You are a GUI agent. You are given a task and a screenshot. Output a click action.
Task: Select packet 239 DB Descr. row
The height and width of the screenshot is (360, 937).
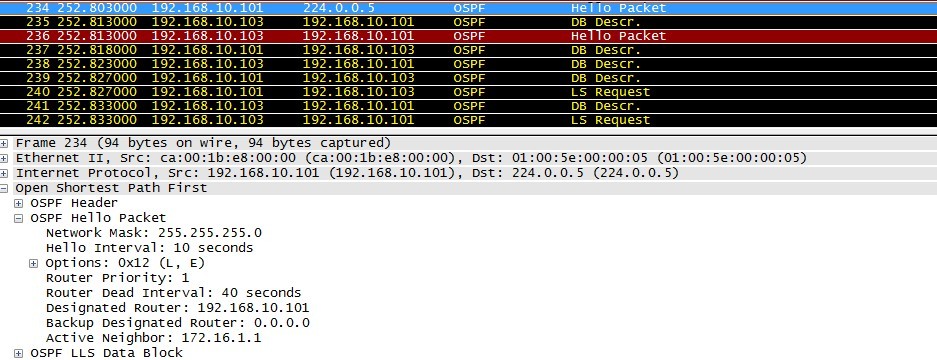(x=468, y=78)
